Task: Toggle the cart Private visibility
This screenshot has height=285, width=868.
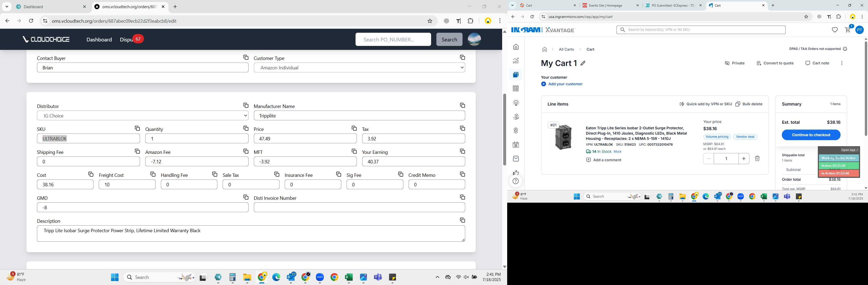Action: click(x=735, y=63)
